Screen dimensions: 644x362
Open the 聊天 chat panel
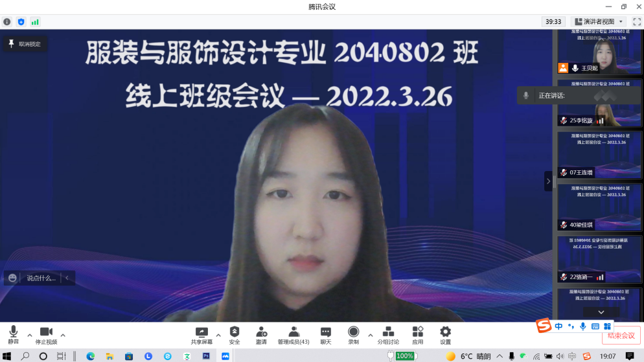[x=326, y=335]
